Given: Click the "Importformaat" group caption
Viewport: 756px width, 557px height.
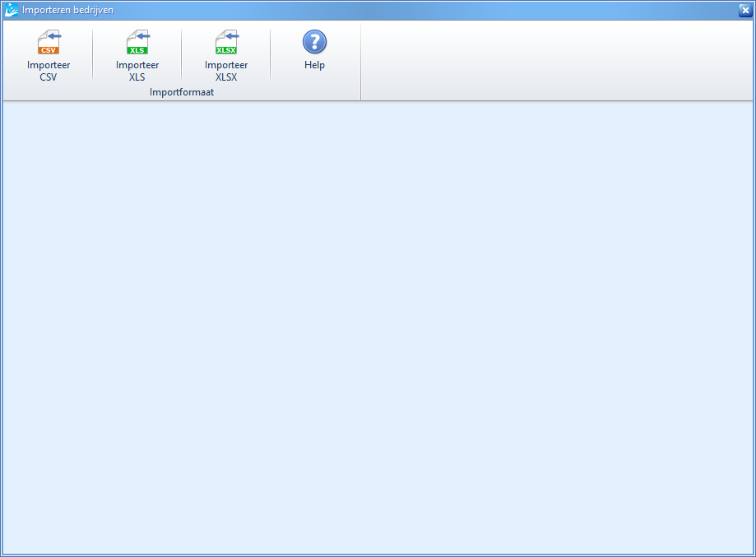Looking at the screenshot, I should pyautogui.click(x=182, y=92).
